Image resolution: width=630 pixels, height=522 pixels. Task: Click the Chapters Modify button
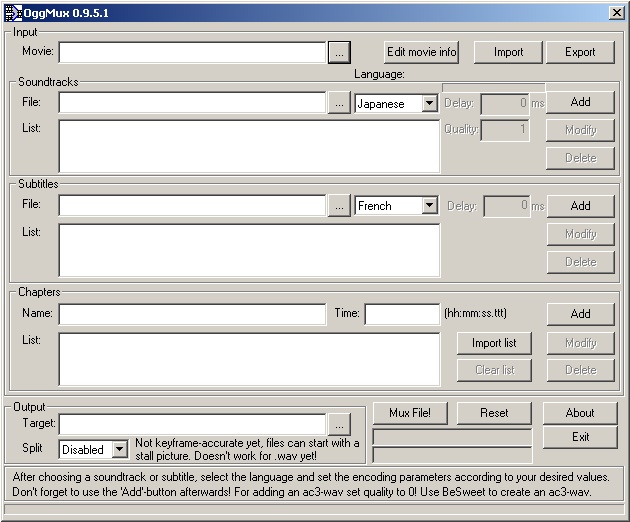[581, 343]
